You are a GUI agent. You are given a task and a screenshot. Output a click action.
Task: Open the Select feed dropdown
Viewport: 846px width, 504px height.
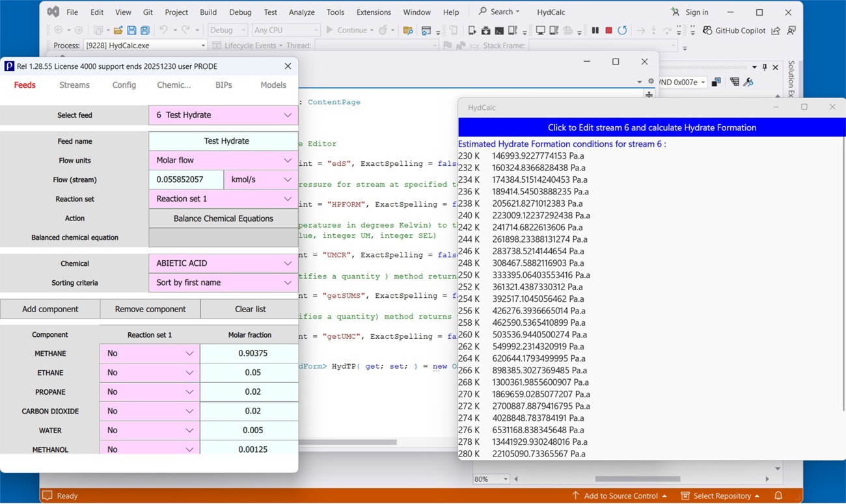coord(223,115)
